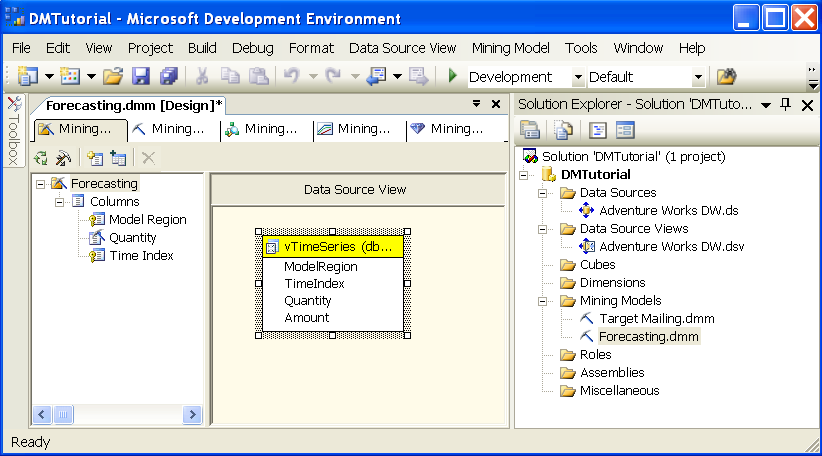Open the Development configuration dropdown
The image size is (822, 456).
578,77
